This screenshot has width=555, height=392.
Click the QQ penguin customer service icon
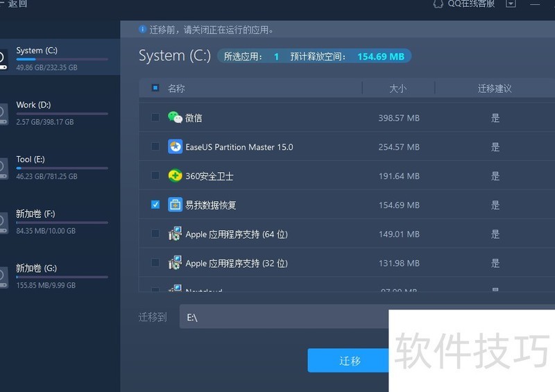pyautogui.click(x=438, y=3)
